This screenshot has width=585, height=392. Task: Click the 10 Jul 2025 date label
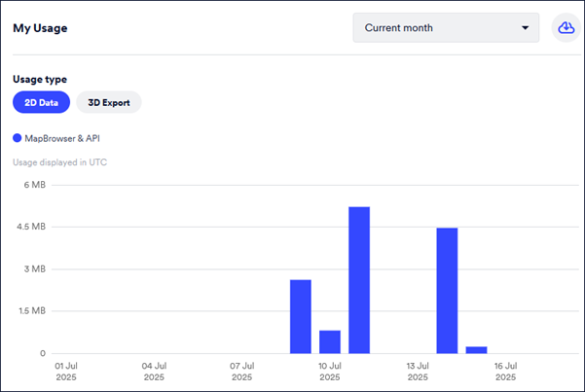330,372
